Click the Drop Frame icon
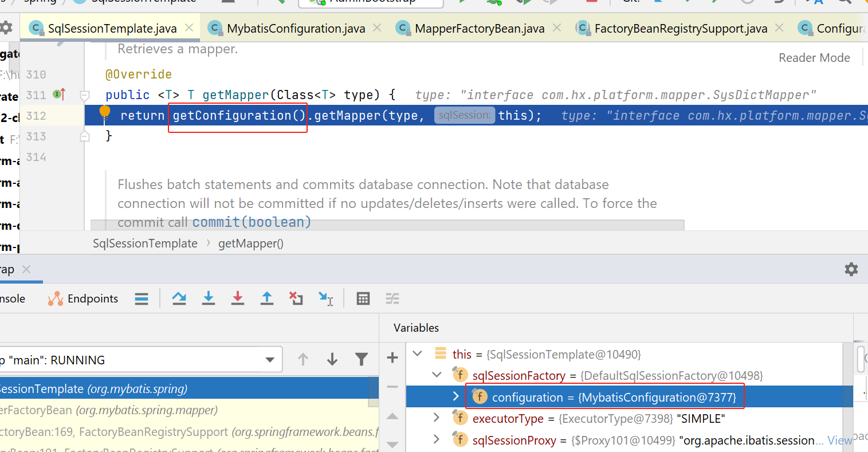Viewport: 868px width, 452px height. pos(296,298)
